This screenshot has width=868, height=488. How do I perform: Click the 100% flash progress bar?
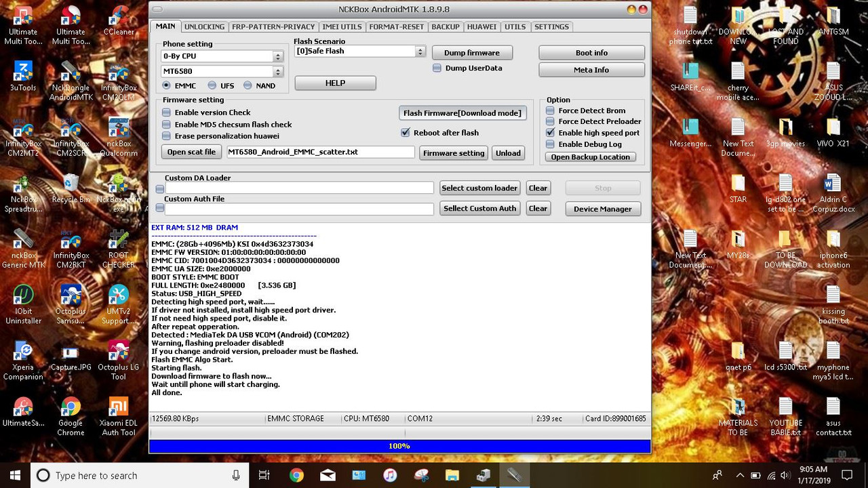tap(399, 446)
